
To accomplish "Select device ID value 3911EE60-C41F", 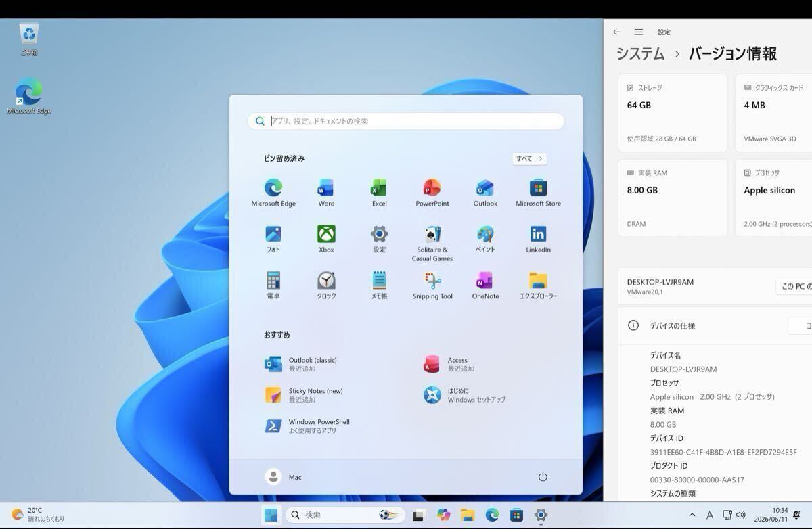I will pos(723,452).
